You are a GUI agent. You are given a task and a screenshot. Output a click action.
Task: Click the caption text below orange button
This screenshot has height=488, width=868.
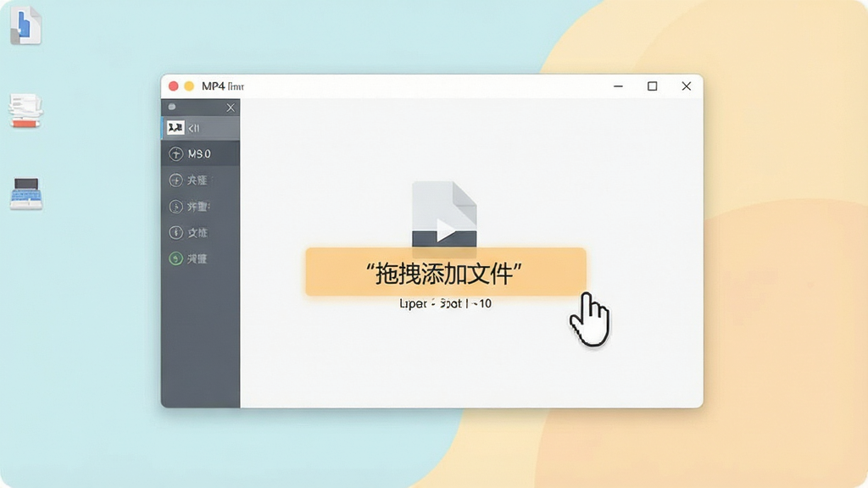445,304
